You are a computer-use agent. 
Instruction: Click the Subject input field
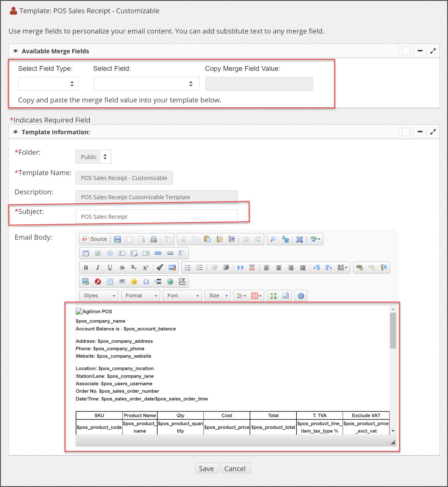click(156, 216)
